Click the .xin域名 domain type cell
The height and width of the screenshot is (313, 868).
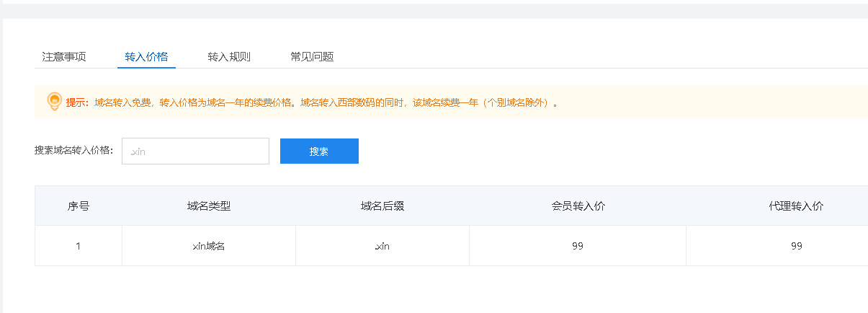(209, 246)
